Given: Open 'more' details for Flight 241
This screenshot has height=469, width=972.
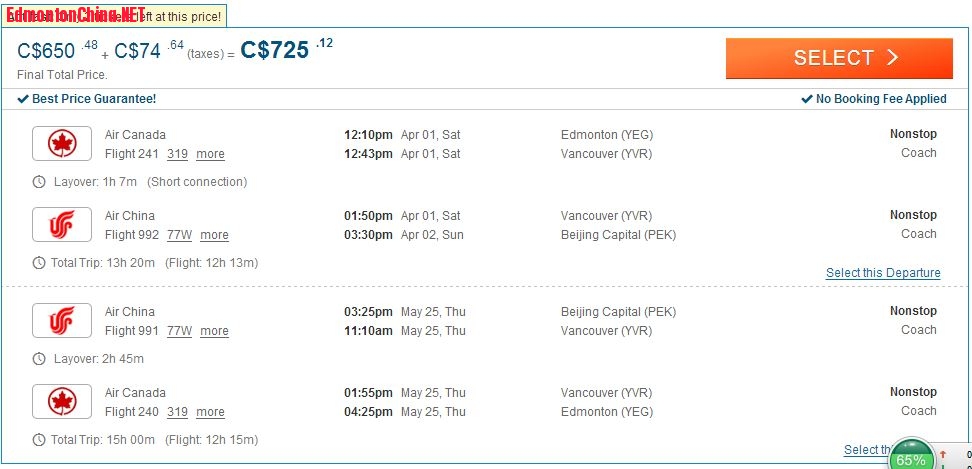Looking at the screenshot, I should (x=210, y=154).
